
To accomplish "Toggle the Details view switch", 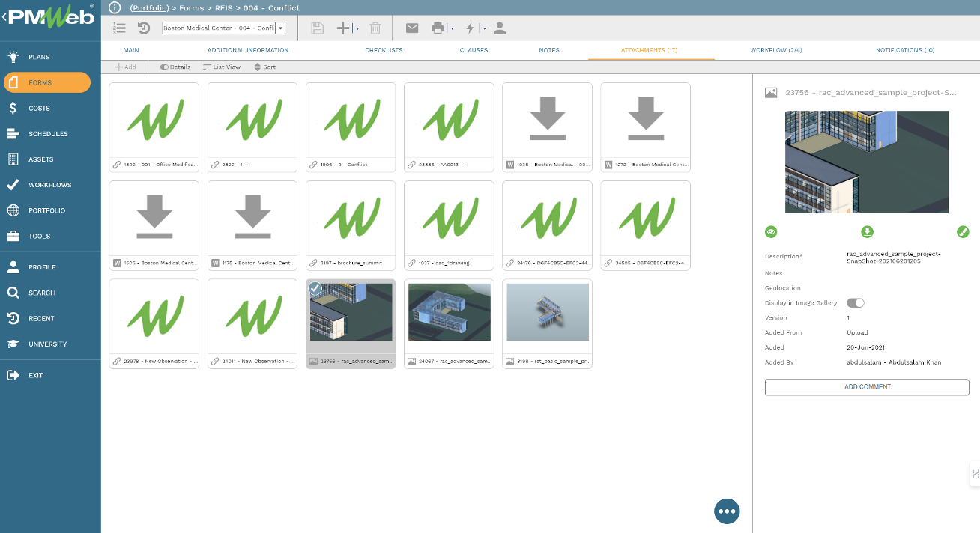I will click(x=175, y=67).
